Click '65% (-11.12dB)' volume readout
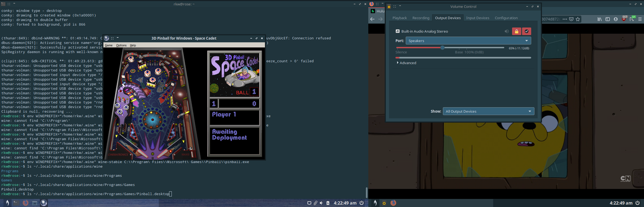The width and height of the screenshot is (644, 207). 519,48
